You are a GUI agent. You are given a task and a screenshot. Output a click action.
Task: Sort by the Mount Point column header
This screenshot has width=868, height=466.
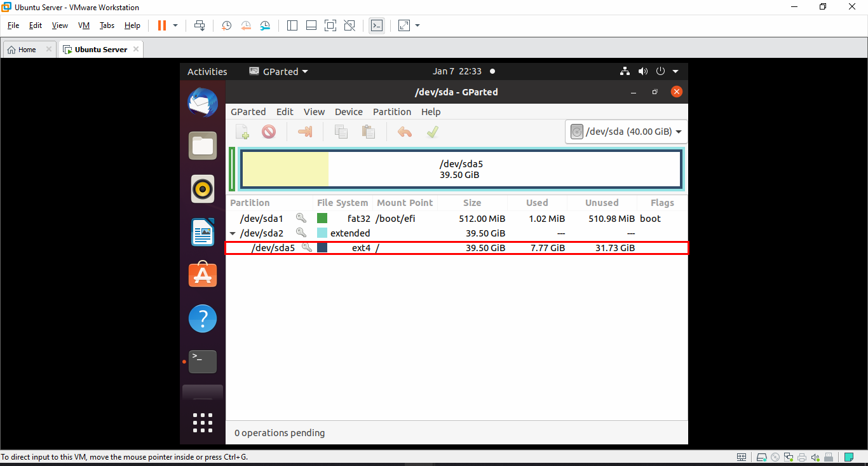point(405,203)
